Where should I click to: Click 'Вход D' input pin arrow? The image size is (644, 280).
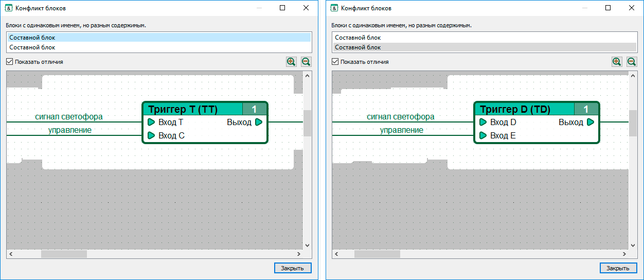(x=483, y=122)
